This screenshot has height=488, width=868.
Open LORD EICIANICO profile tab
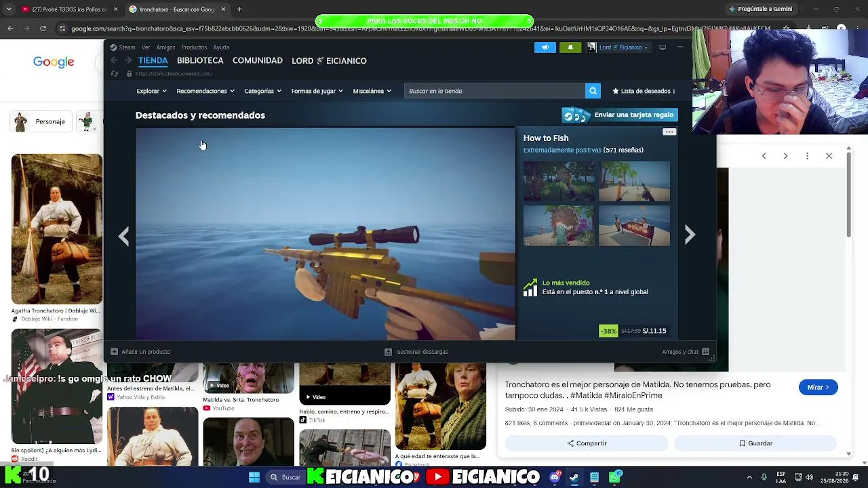point(330,60)
